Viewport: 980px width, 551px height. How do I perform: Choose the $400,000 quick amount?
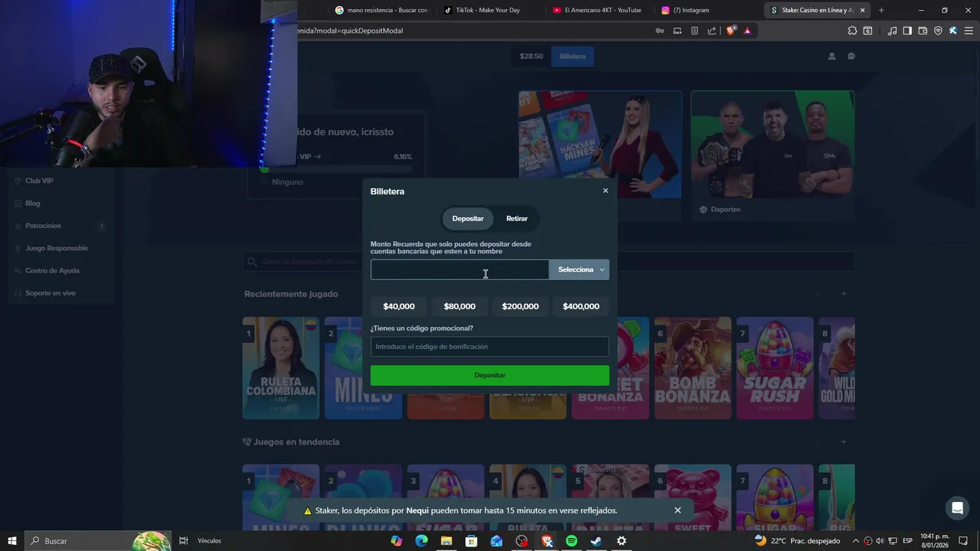pos(581,306)
